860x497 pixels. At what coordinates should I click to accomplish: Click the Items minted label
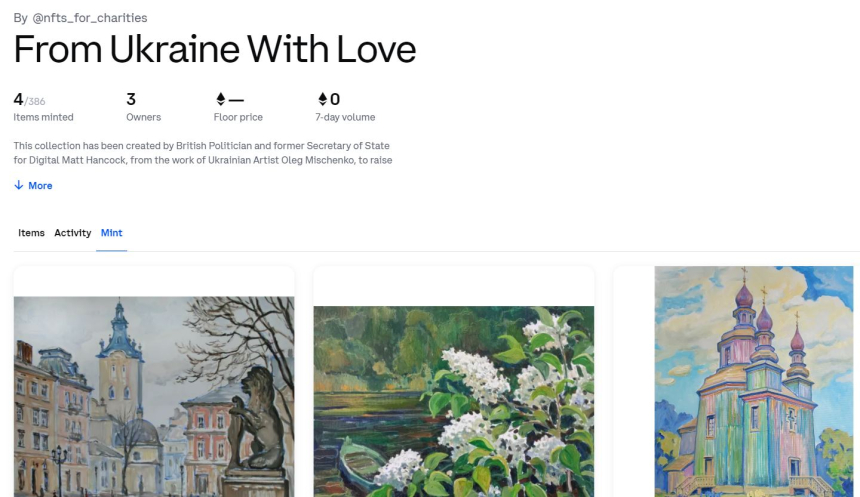[43, 118]
